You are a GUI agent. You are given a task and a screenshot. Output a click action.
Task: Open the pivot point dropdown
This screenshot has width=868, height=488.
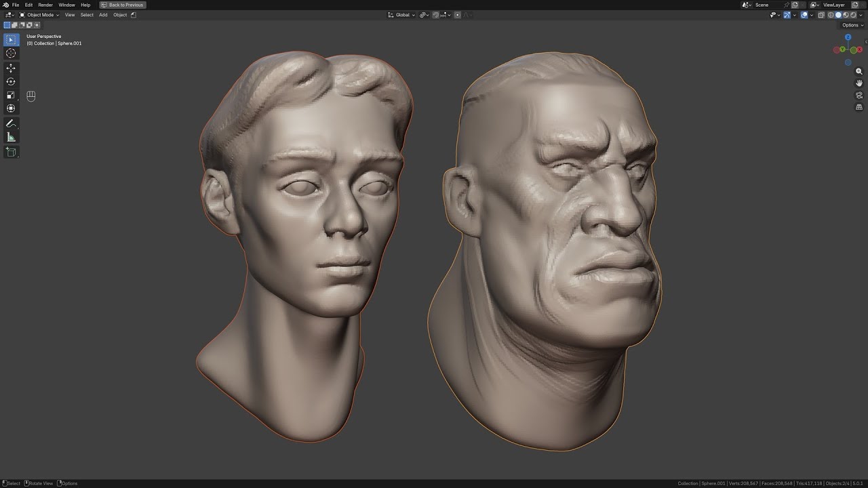pos(424,15)
